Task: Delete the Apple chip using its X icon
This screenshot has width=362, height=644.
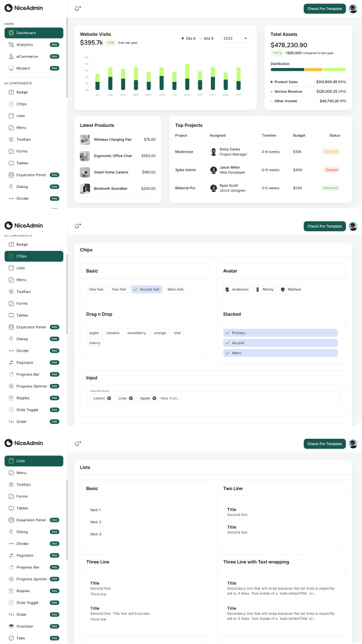Action: click(x=154, y=398)
